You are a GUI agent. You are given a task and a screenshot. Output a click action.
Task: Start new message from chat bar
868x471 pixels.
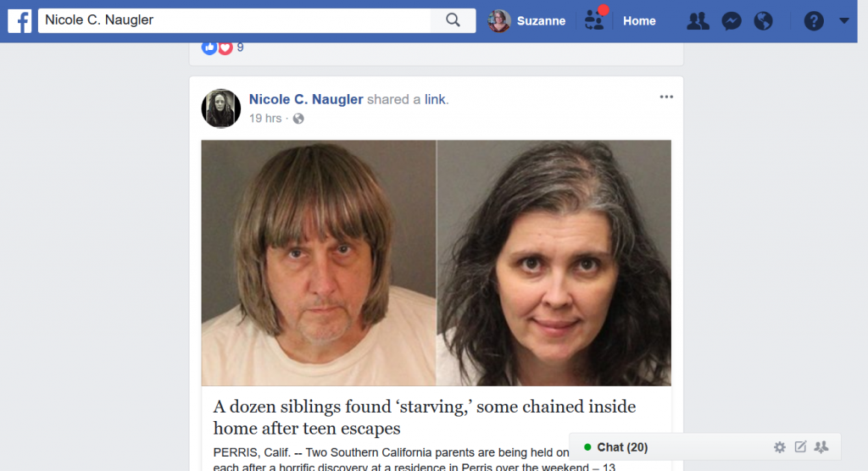click(x=800, y=446)
